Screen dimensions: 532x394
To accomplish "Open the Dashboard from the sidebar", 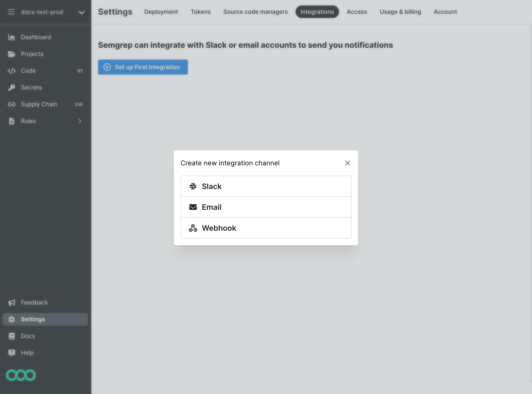I will [12, 37].
